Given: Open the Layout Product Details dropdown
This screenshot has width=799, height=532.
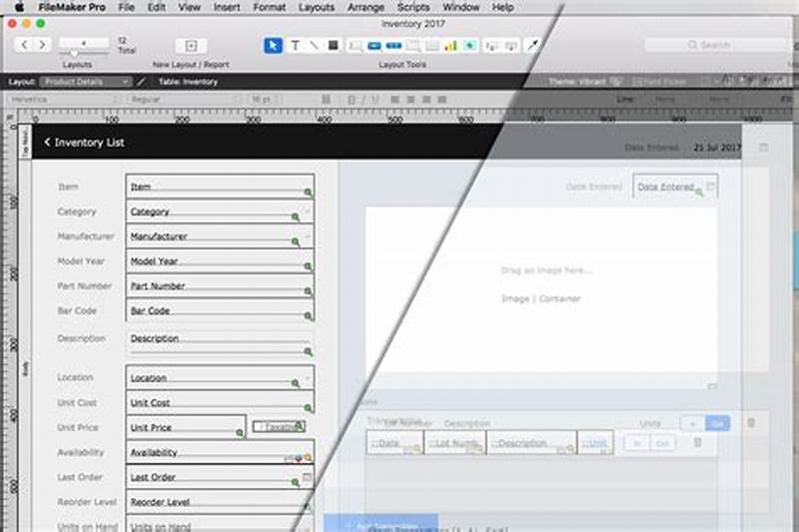Looking at the screenshot, I should click(86, 82).
